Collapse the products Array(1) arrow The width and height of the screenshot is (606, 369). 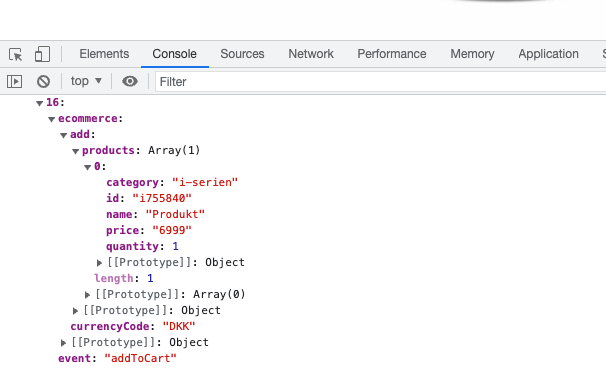[x=75, y=151]
